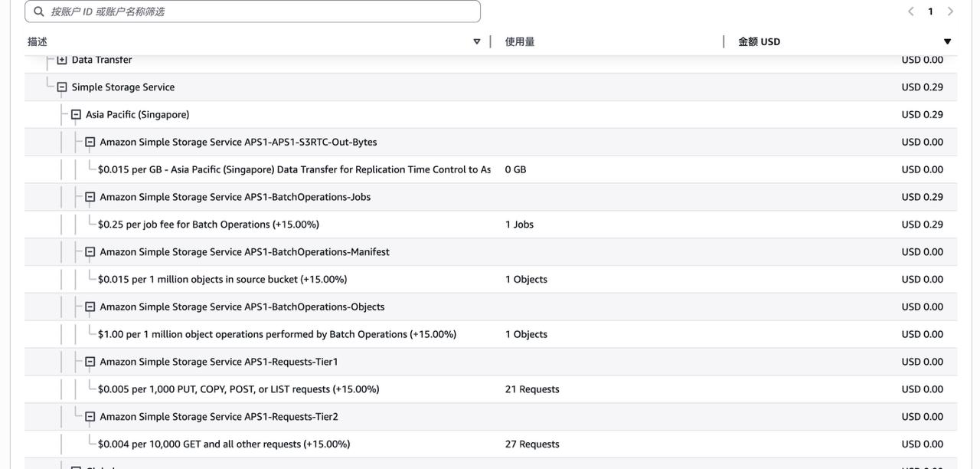Click the 0 GB usage value
Viewport: 980px width, 469px height.
pyautogui.click(x=516, y=169)
